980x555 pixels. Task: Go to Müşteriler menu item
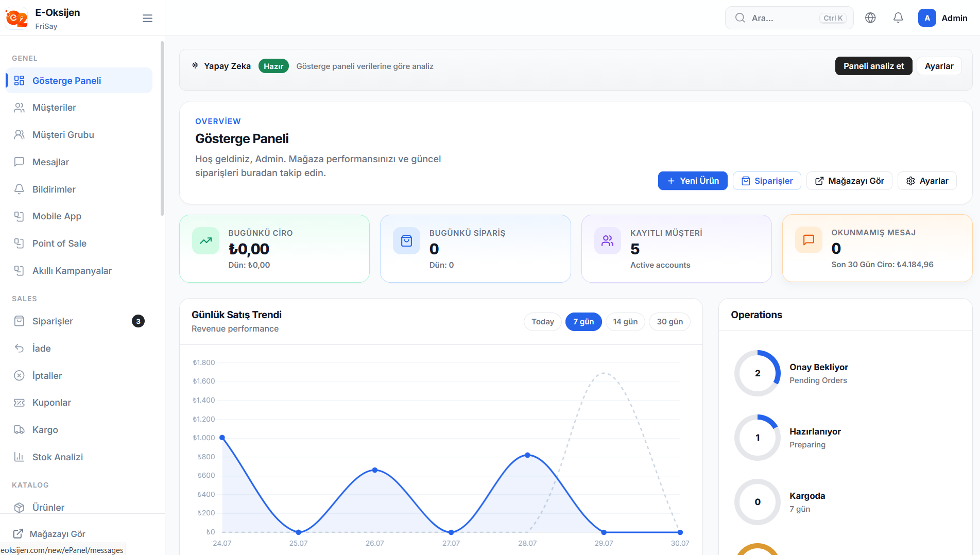click(79, 108)
